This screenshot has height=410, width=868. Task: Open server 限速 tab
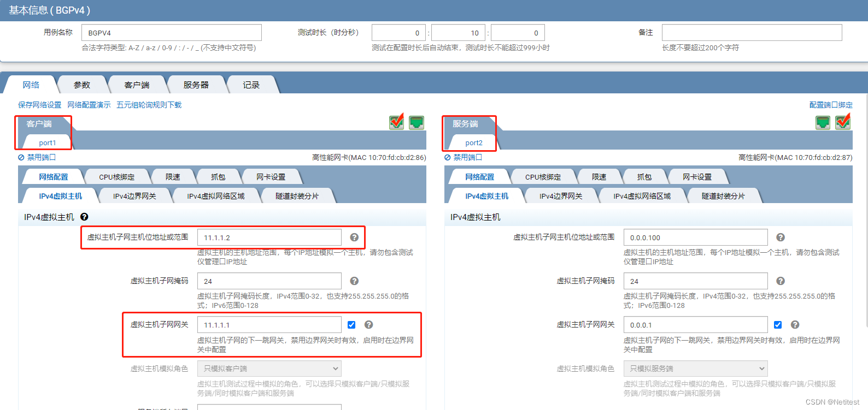point(600,177)
